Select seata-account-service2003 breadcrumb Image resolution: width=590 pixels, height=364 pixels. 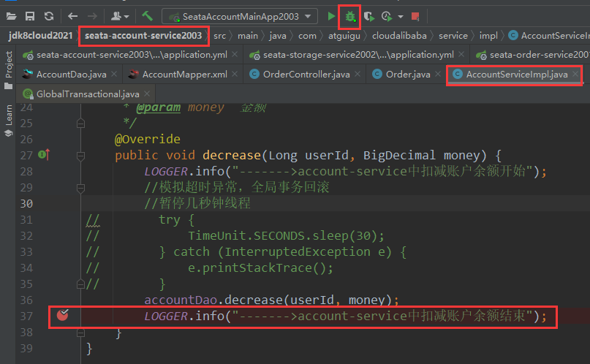coord(143,36)
